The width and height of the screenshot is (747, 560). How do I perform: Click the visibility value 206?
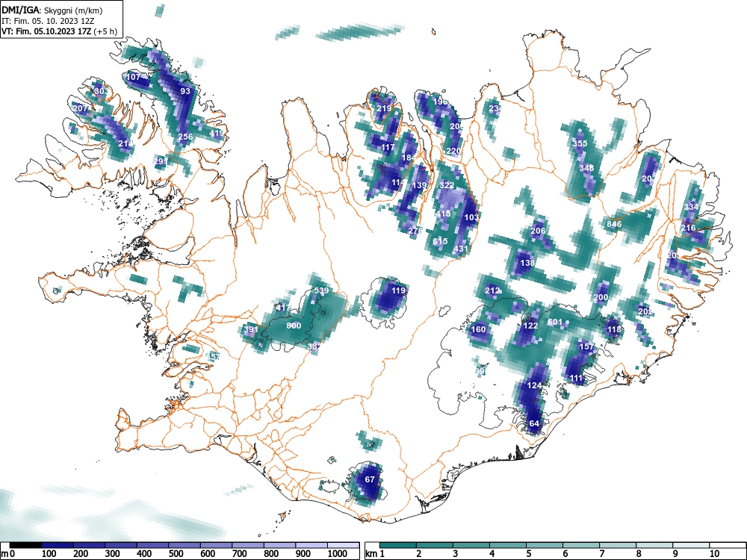point(538,231)
